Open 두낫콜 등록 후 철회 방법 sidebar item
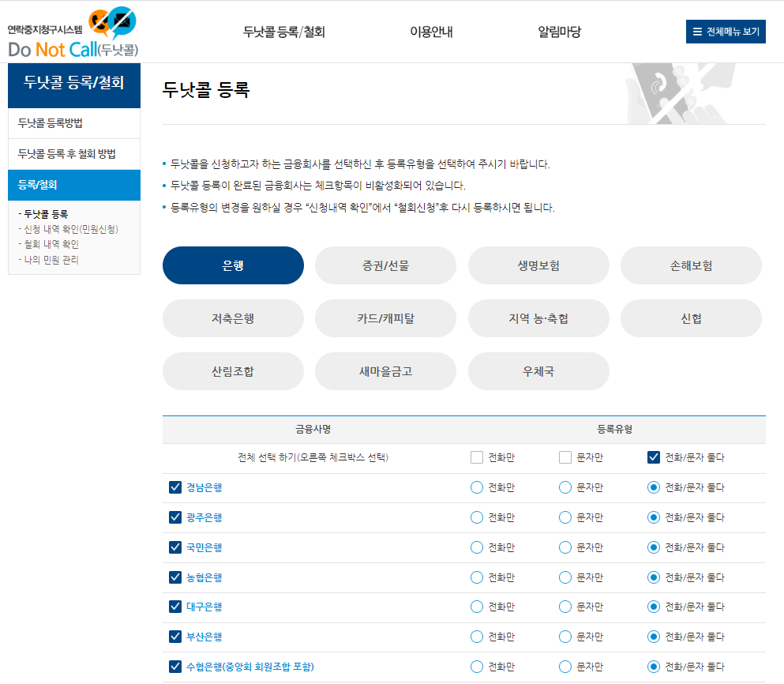 click(74, 154)
